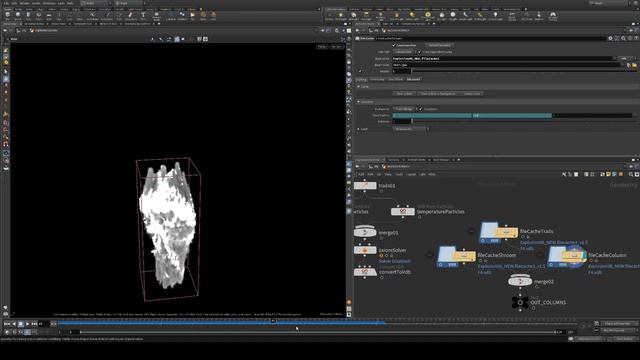Select the axiomSolver node
Screen dimensions: 640x360
click(365, 250)
